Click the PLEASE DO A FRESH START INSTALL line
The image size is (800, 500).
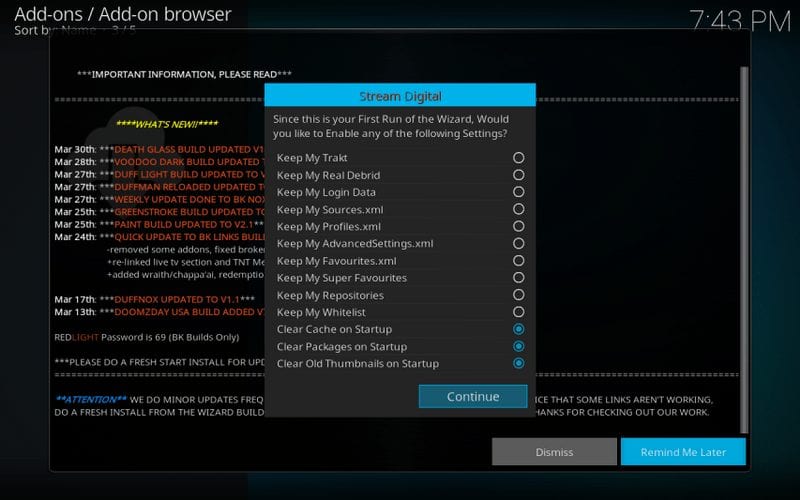tap(159, 362)
